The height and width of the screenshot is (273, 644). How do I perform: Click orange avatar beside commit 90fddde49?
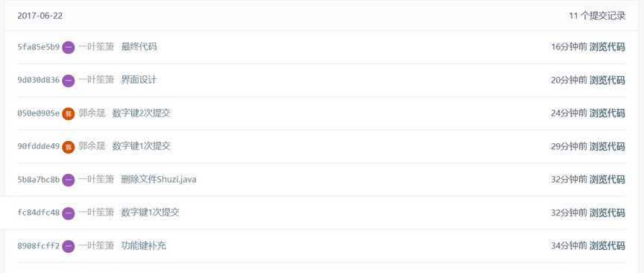coord(68,147)
